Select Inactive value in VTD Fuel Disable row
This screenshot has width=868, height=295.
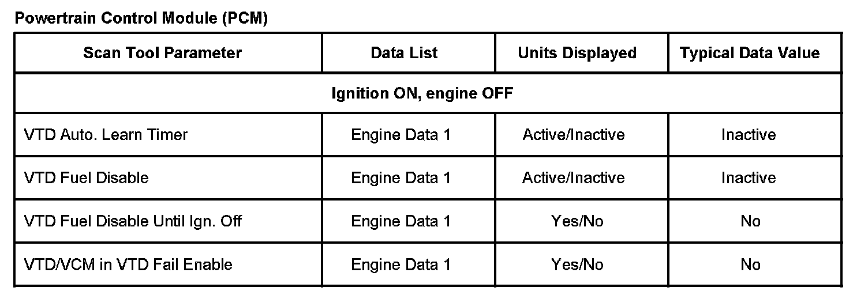(749, 177)
